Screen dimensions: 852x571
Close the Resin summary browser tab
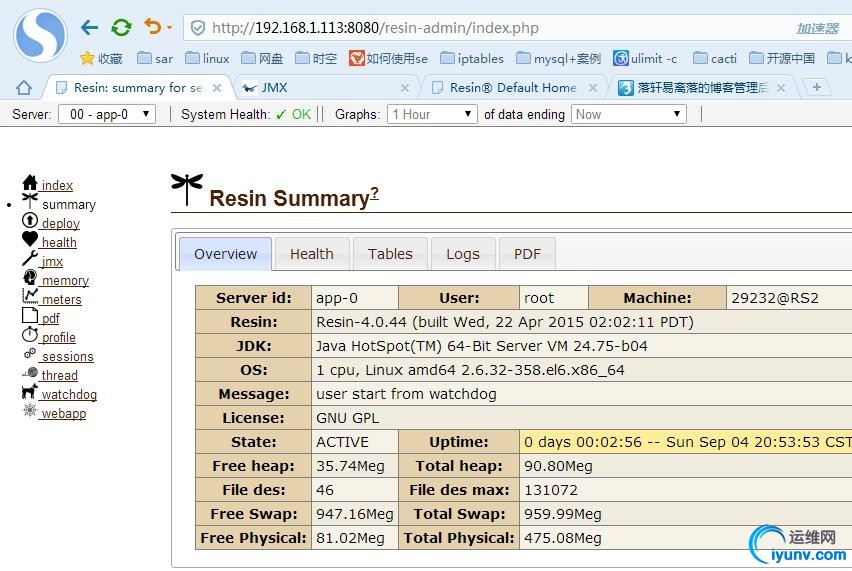[x=217, y=87]
